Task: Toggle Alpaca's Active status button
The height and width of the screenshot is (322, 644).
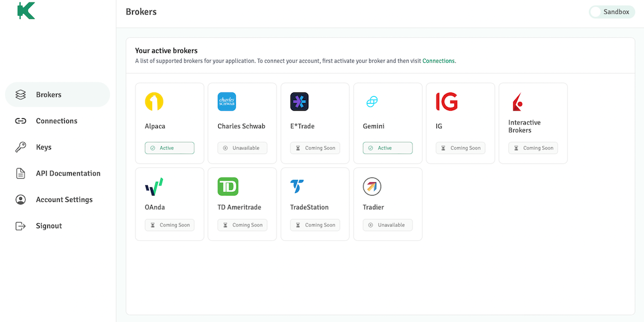Action: click(170, 148)
